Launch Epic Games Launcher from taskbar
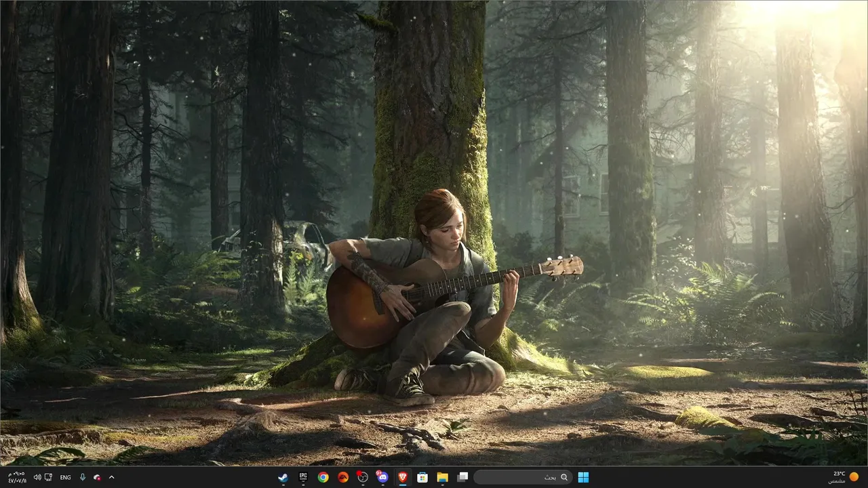The height and width of the screenshot is (488, 868). [x=303, y=477]
